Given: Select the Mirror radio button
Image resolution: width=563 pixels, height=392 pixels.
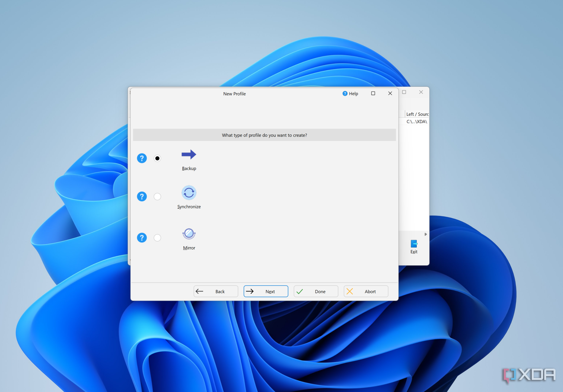Looking at the screenshot, I should pos(158,238).
